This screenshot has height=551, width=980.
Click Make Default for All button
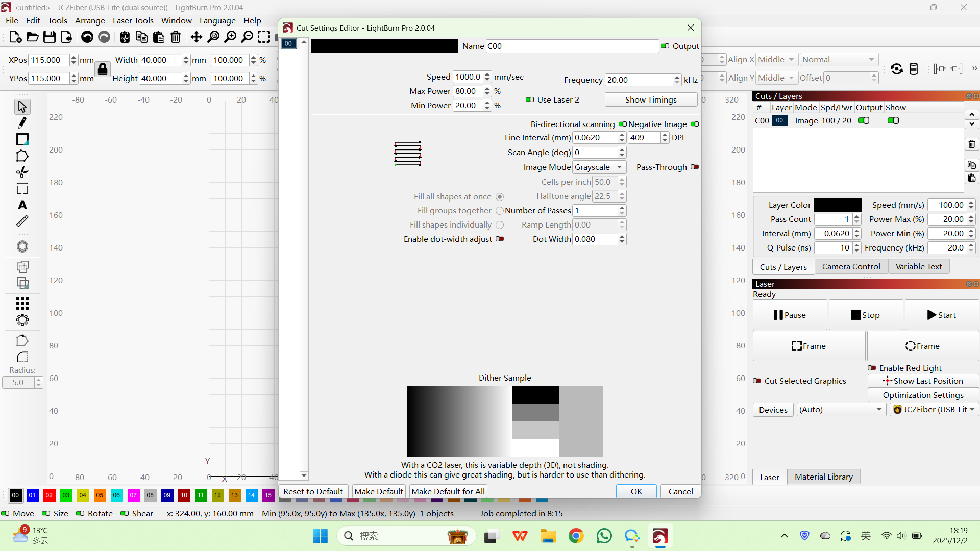point(448,491)
